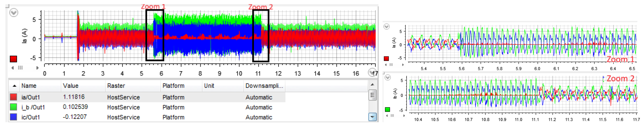The width and height of the screenshot is (644, 128).
Task: Expand the Zoom 1 plot chevron menu
Action: pos(387,27)
